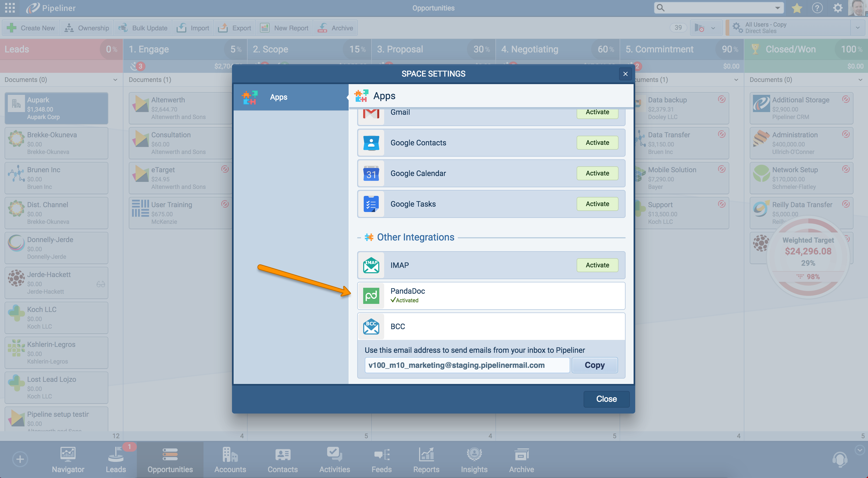Viewport: 868px width, 478px height.
Task: Expand the All Users - Copy Direct Sales selector
Action: (x=859, y=27)
